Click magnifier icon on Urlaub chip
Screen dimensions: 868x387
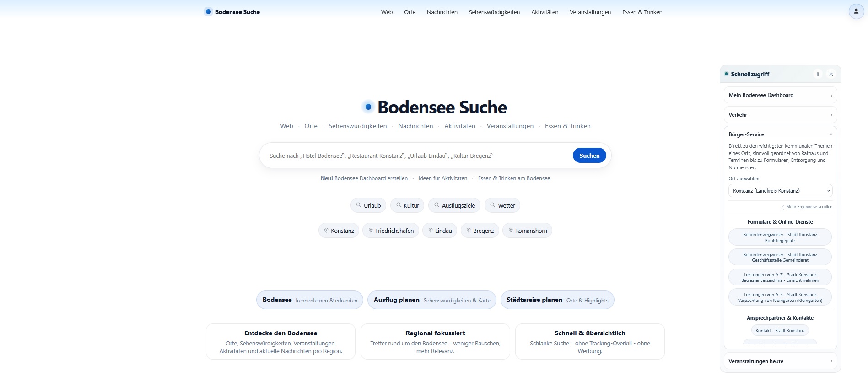click(x=358, y=205)
